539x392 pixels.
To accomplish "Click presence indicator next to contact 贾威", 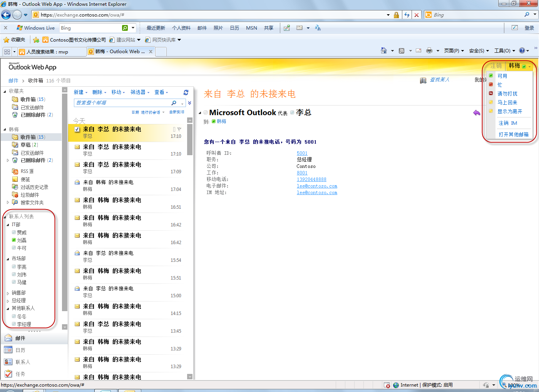I will tap(14, 232).
